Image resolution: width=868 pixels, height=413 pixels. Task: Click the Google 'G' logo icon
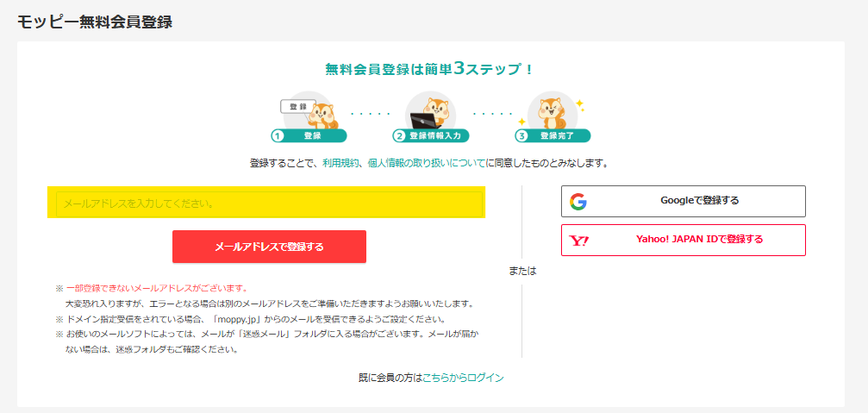[x=578, y=202]
